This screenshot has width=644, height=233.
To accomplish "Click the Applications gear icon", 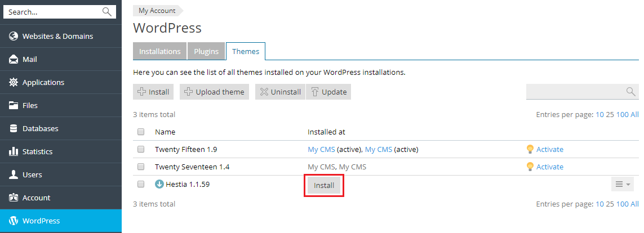I will point(14,82).
